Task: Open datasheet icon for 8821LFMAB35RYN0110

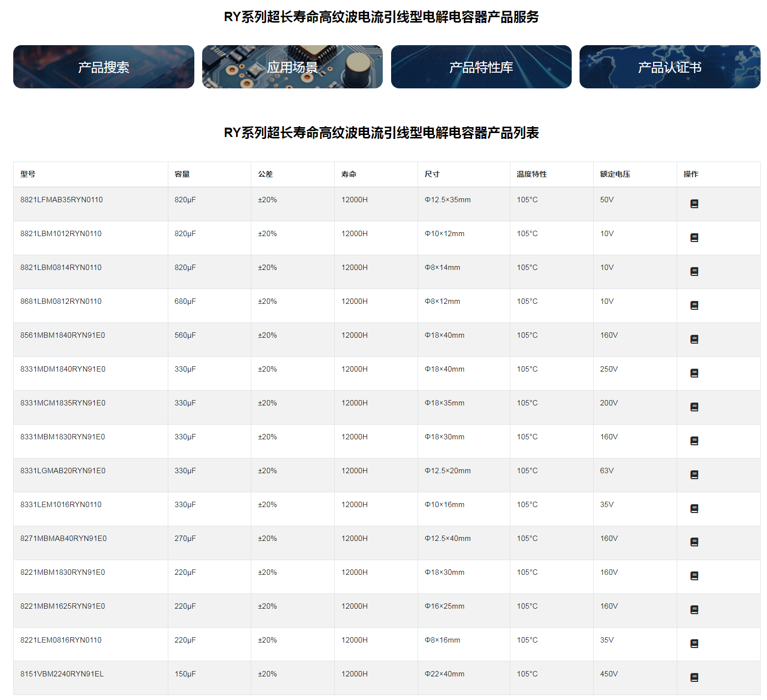Action: 694,204
